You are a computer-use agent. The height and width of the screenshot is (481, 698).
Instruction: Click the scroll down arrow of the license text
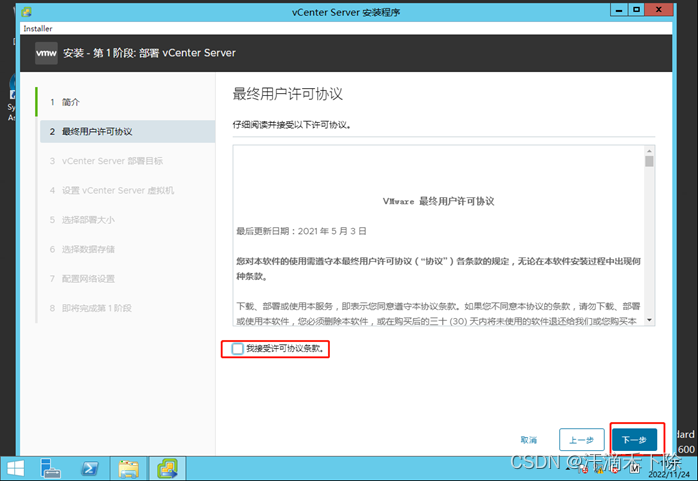tap(649, 320)
